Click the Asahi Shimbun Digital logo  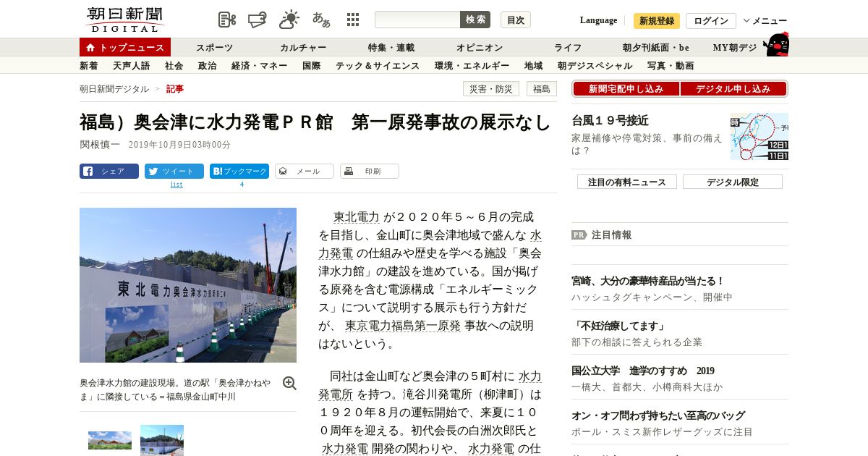(124, 20)
